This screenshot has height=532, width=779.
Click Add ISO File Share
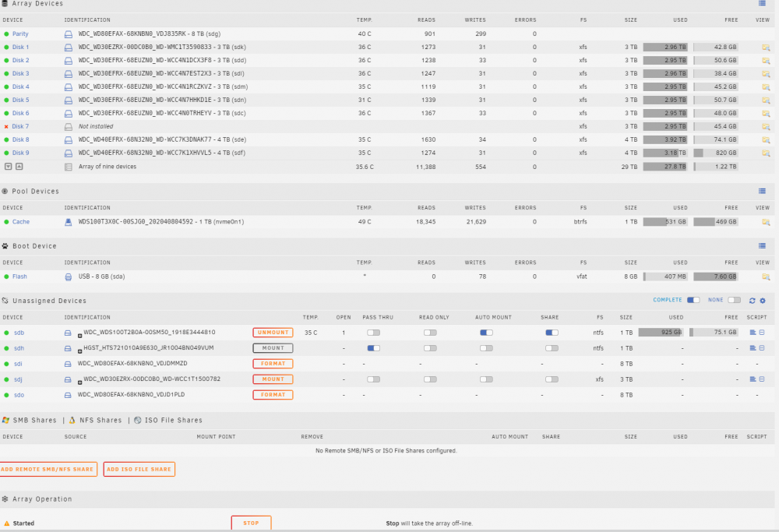coord(139,470)
